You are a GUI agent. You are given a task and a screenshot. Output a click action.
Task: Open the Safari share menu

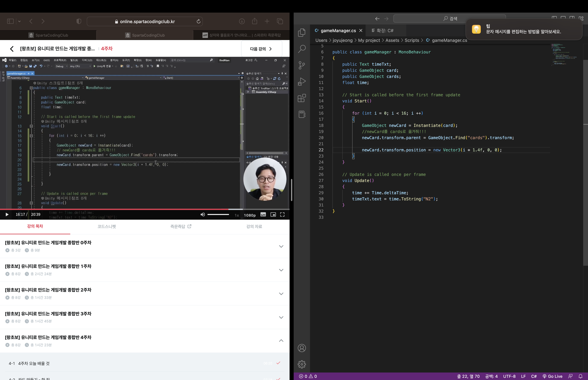tap(255, 21)
